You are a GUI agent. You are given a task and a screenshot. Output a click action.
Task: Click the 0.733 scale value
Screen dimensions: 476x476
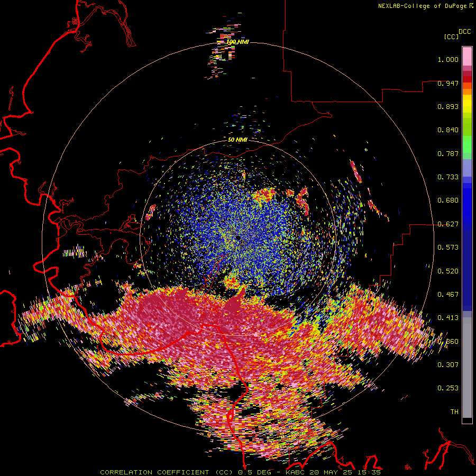pyautogui.click(x=448, y=177)
